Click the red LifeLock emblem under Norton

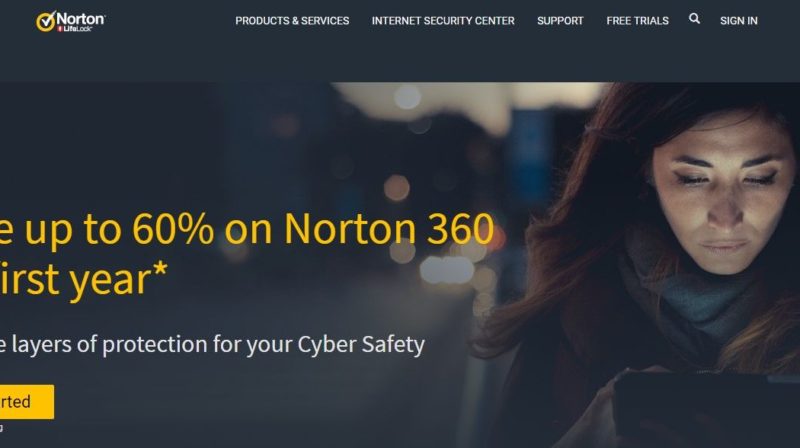pyautogui.click(x=60, y=29)
